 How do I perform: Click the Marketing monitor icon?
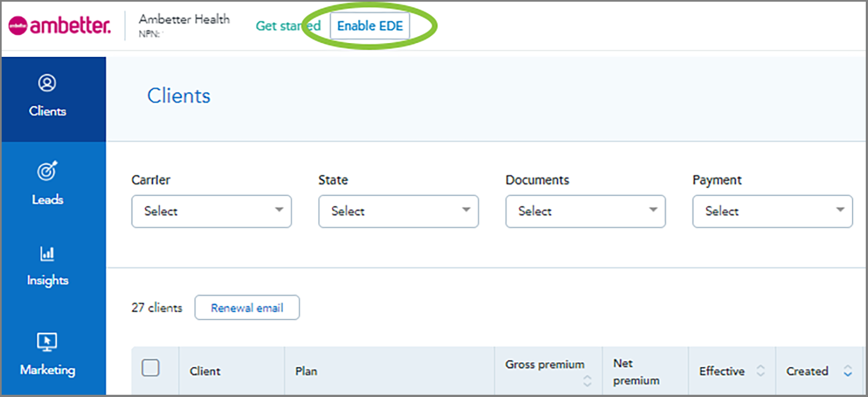[x=47, y=342]
